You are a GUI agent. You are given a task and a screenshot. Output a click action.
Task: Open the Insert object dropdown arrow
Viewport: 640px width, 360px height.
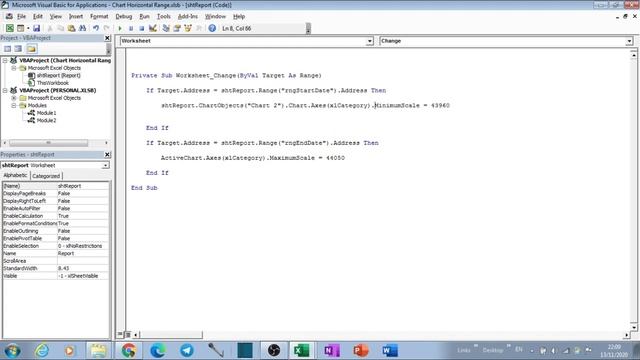coord(28,28)
